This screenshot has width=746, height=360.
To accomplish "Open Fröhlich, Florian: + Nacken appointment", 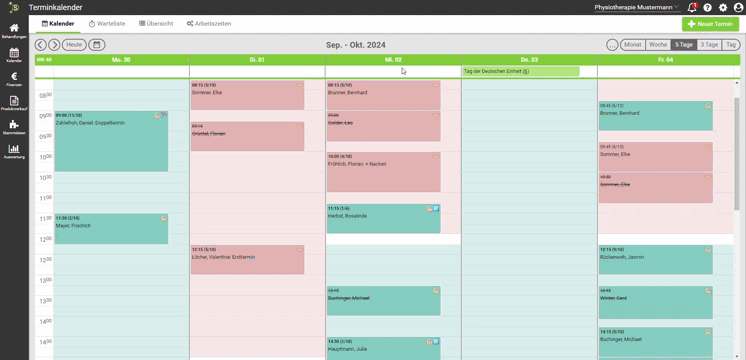I will tap(383, 172).
